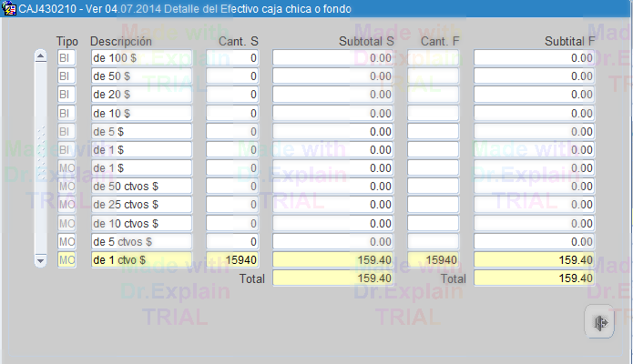
Task: Click Subtotal S field for de 5 $
Action: pos(332,132)
